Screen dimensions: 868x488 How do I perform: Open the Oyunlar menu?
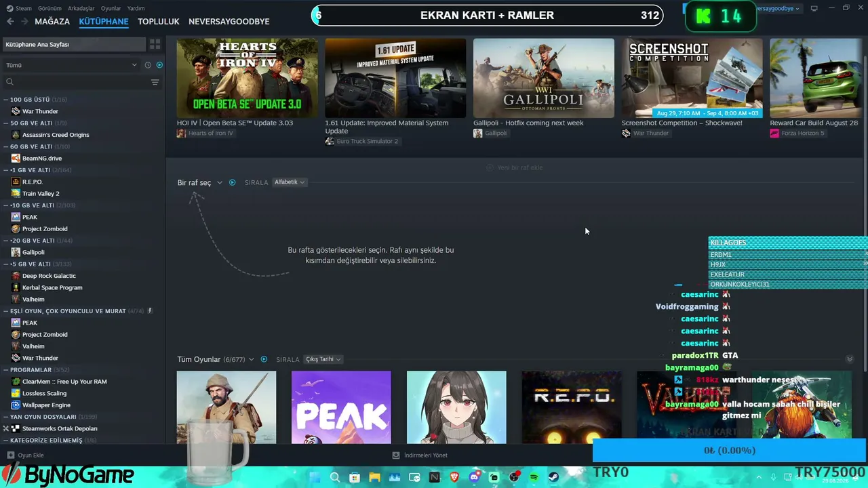111,8
